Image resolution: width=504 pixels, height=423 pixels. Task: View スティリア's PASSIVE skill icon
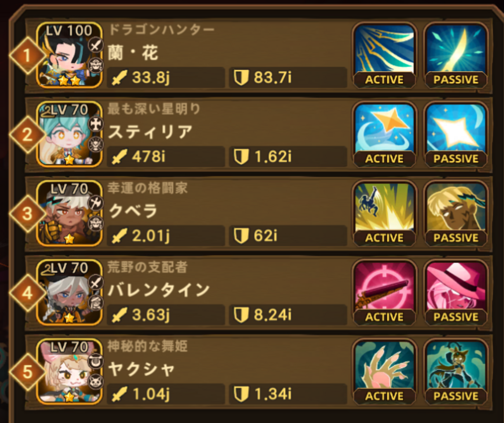tap(456, 135)
